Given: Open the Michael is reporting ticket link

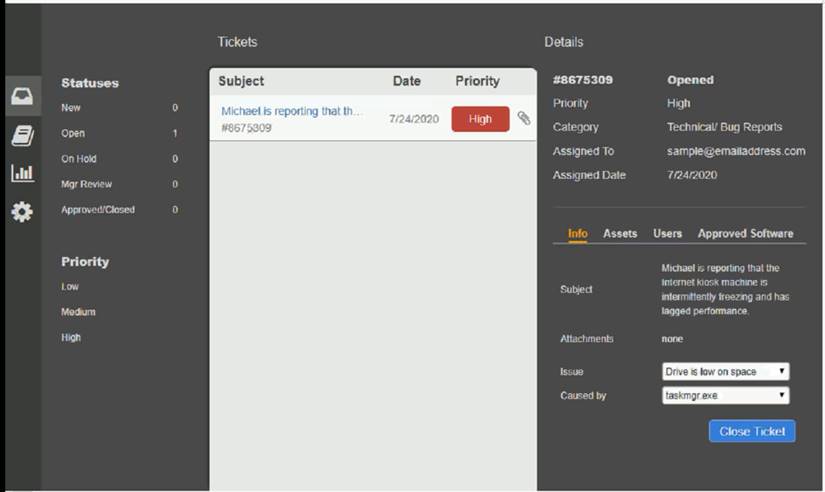Looking at the screenshot, I should (292, 111).
